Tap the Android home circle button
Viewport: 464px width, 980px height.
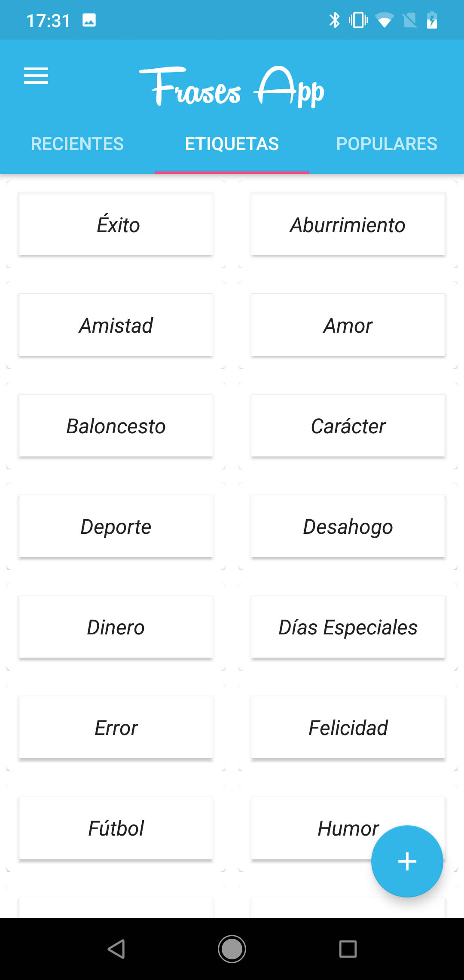pos(232,949)
